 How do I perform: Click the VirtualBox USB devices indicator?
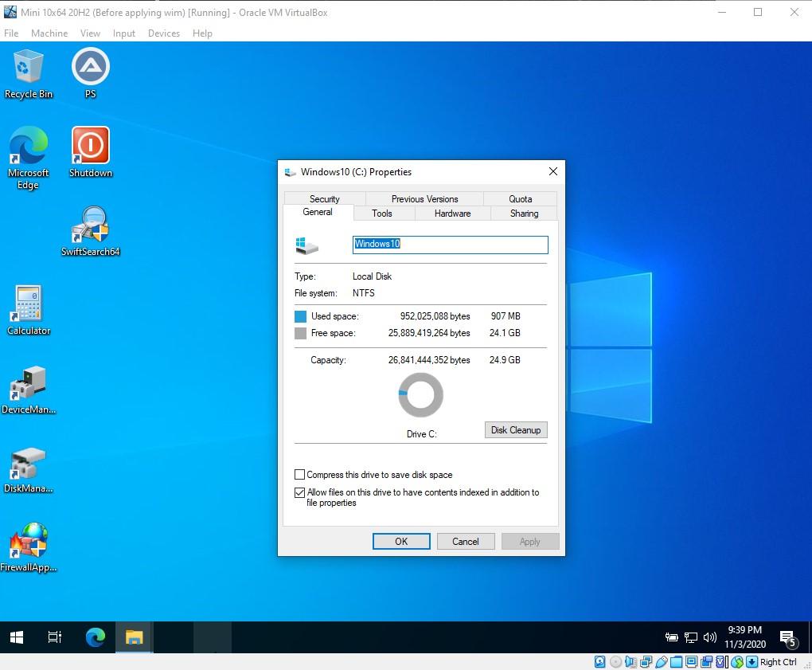662,662
